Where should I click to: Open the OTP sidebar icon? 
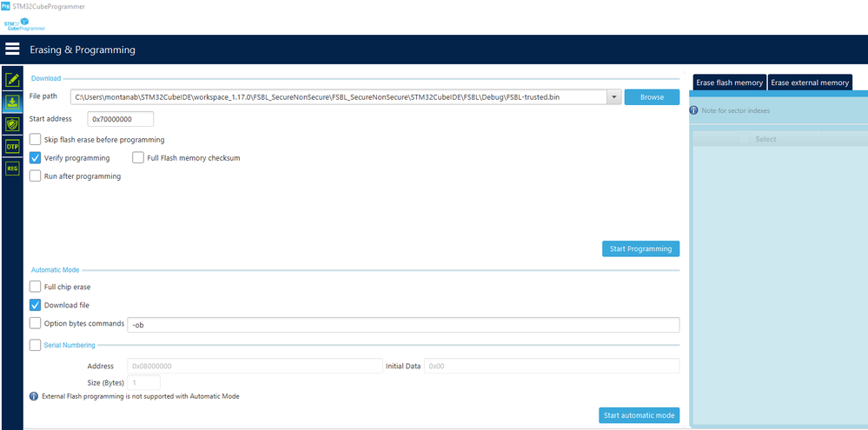coord(12,146)
